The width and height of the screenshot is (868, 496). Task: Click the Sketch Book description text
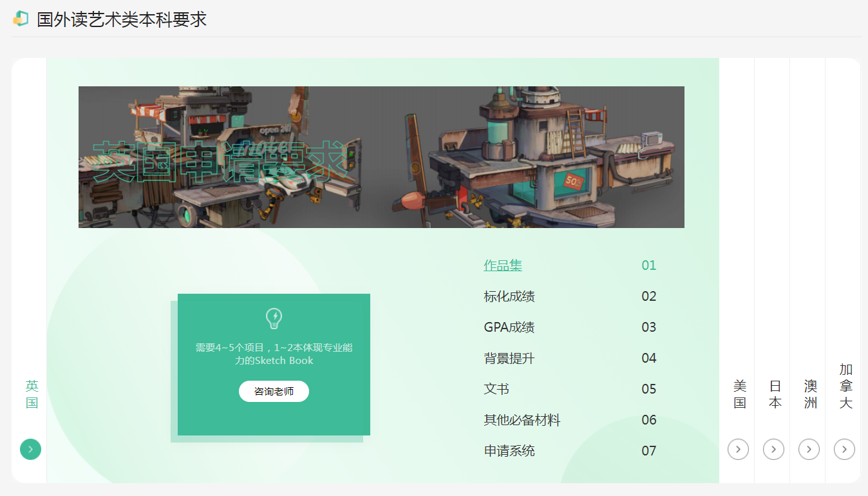point(274,354)
